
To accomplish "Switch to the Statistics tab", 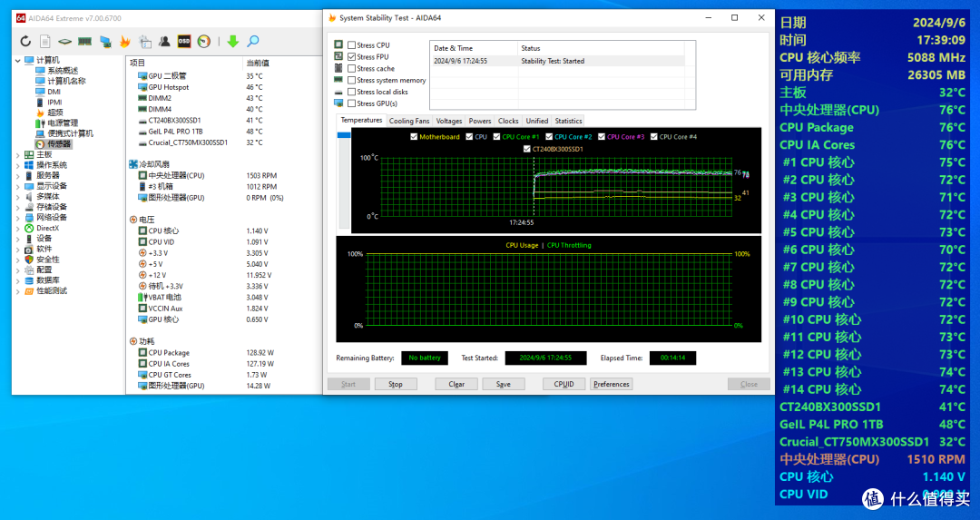I will [568, 122].
